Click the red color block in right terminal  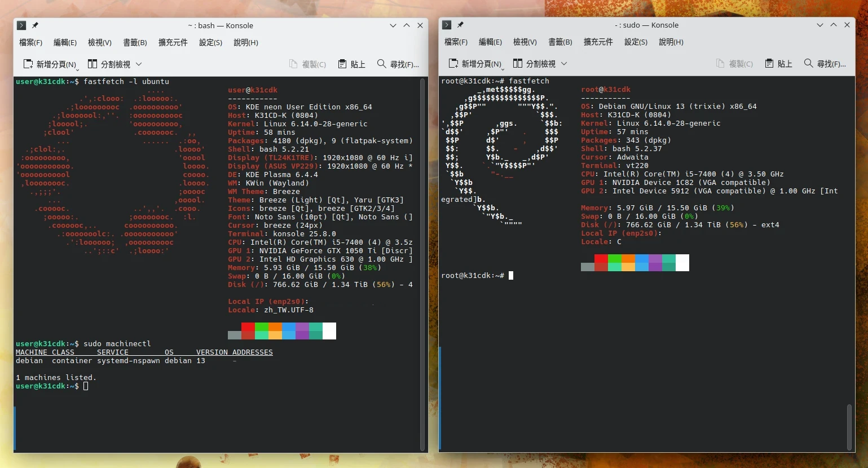pos(601,262)
